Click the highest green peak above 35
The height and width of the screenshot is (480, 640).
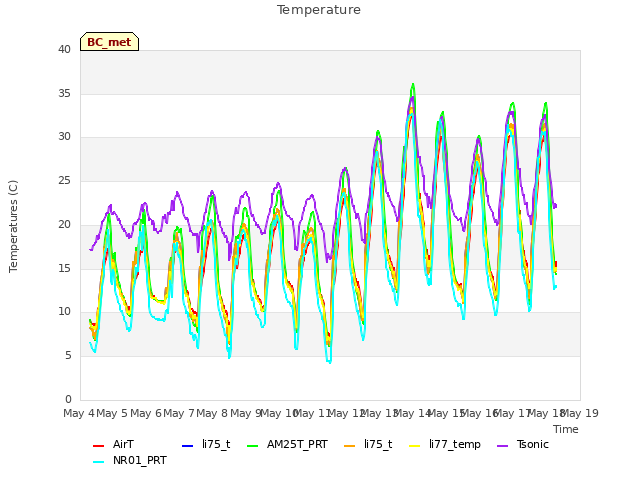click(x=413, y=84)
